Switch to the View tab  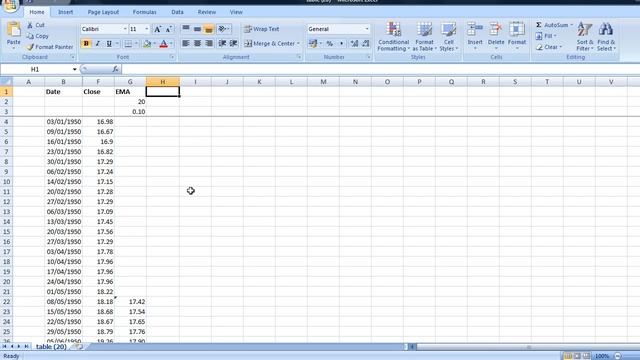point(236,12)
